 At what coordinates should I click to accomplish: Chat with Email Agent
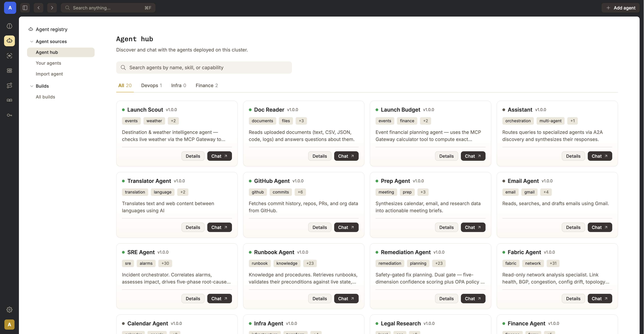[600, 227]
